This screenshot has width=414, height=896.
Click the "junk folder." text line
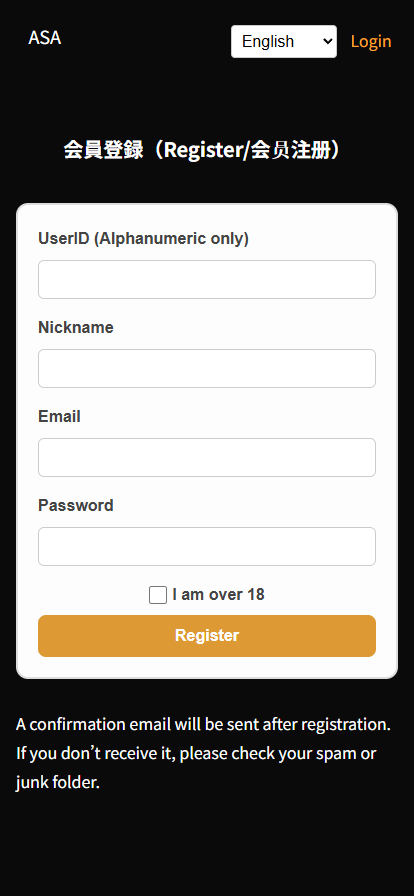coord(58,782)
